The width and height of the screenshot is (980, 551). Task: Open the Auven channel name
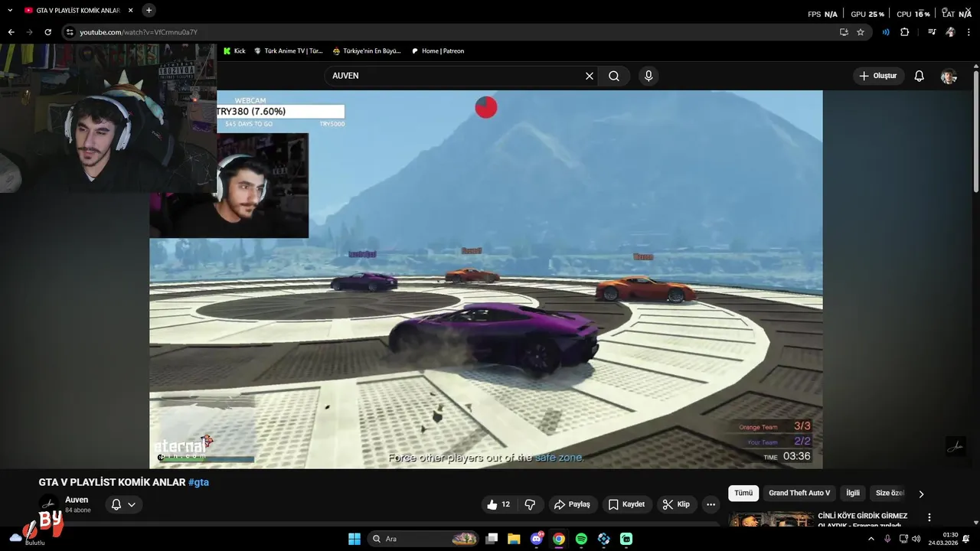tap(77, 500)
